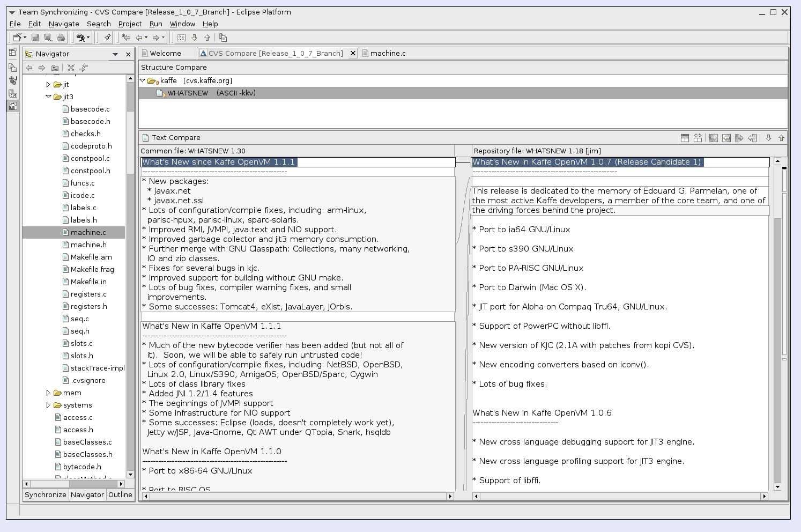Screen dimensions: 801x532
Task: Switch to the Outline view tab
Action: (120, 494)
